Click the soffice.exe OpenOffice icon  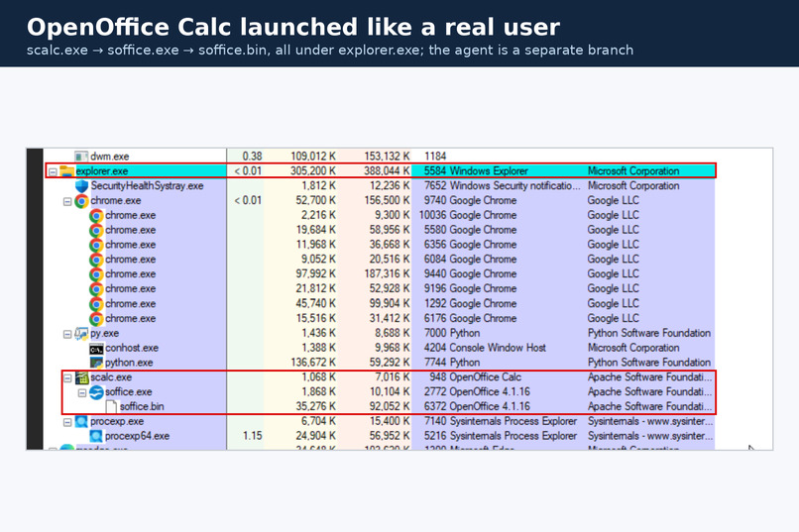[96, 392]
